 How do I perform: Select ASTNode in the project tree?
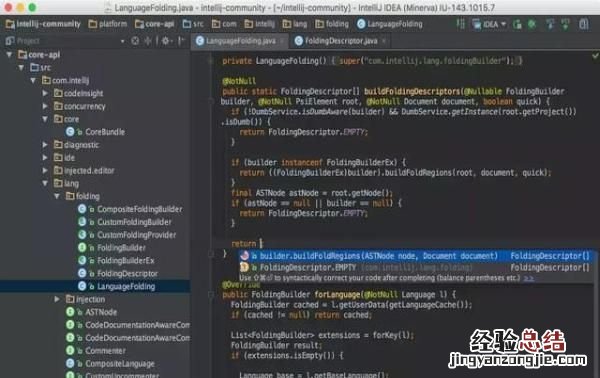tap(91, 312)
